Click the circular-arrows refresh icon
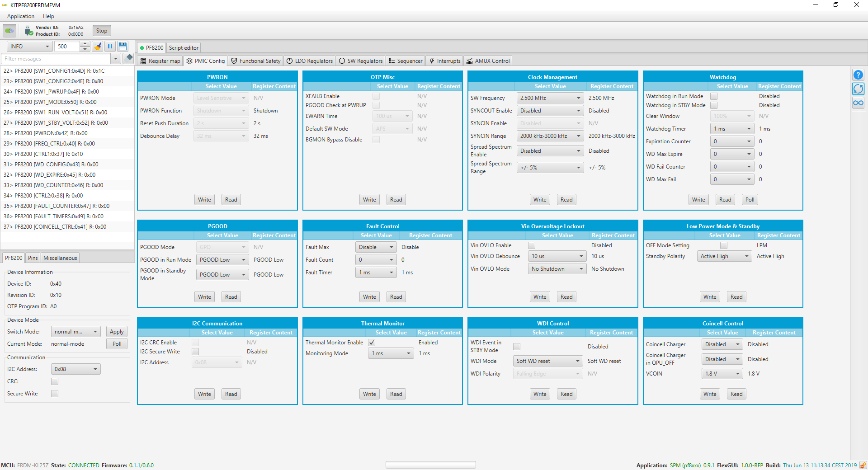 tap(858, 89)
